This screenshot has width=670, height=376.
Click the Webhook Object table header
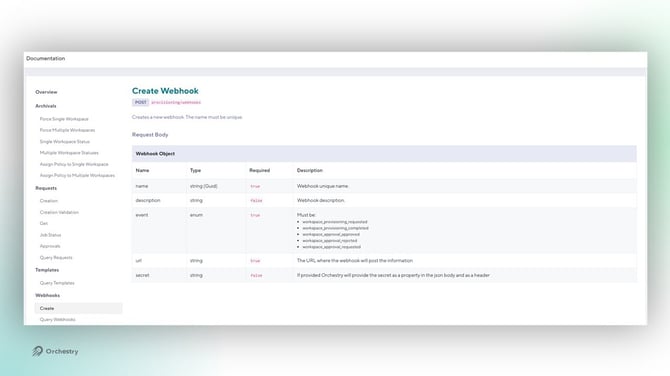(384, 154)
